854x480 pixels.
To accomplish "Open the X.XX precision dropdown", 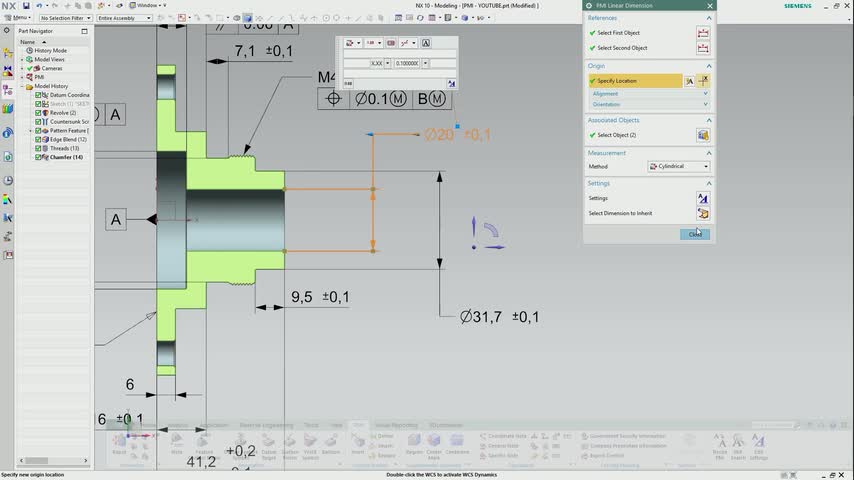I will 387,63.
